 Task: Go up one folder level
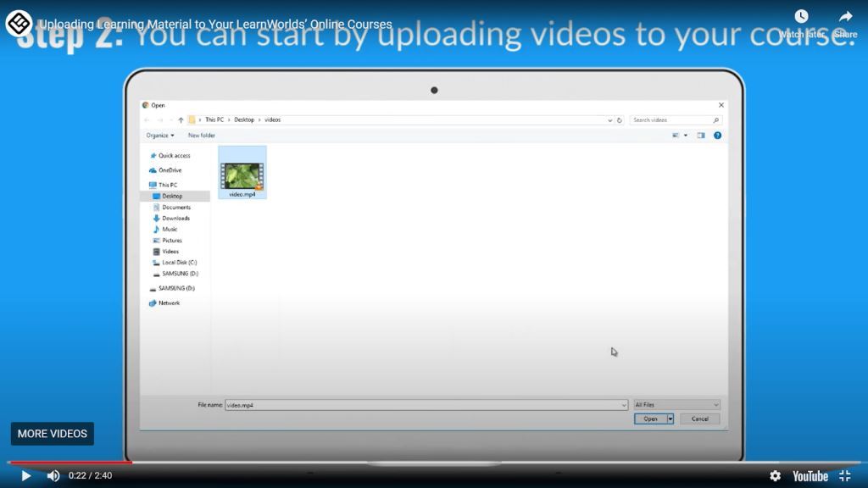pos(181,120)
